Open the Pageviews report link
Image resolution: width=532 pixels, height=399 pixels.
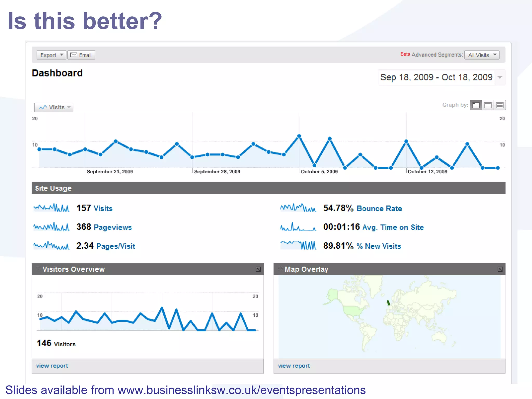113,227
